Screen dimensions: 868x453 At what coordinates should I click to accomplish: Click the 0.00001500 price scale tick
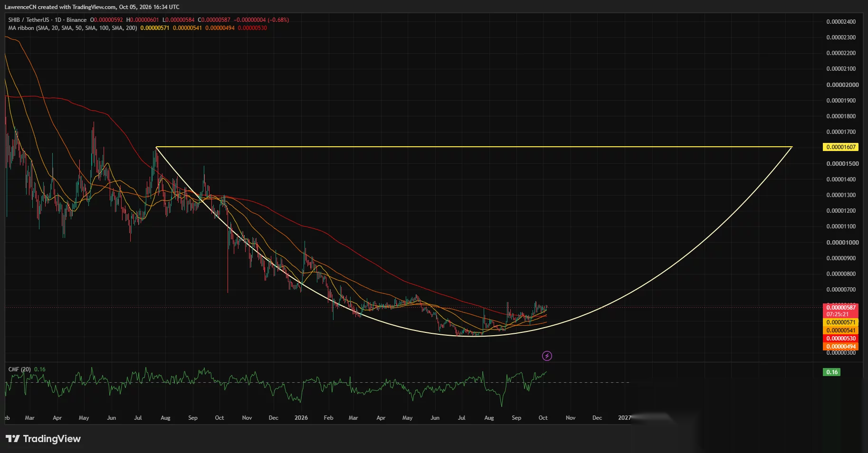click(x=842, y=164)
